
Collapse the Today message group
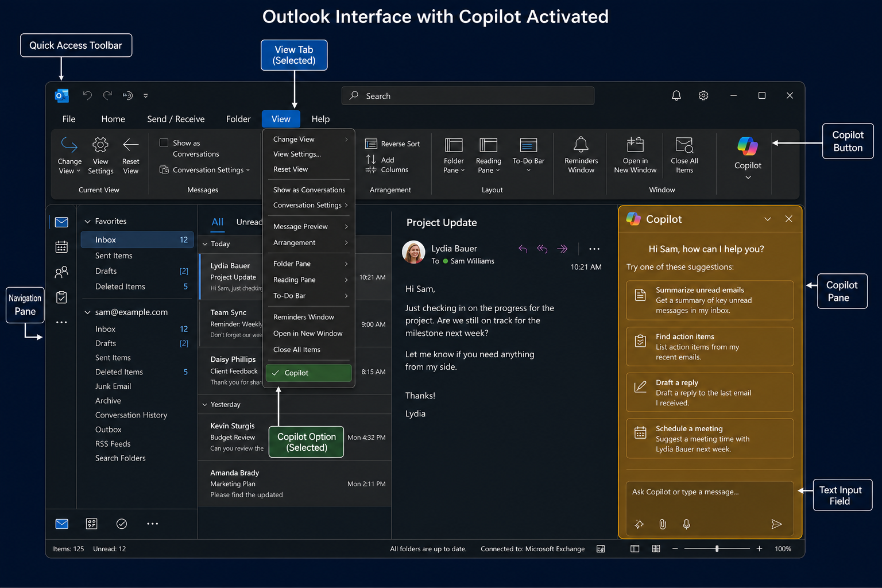tap(205, 244)
